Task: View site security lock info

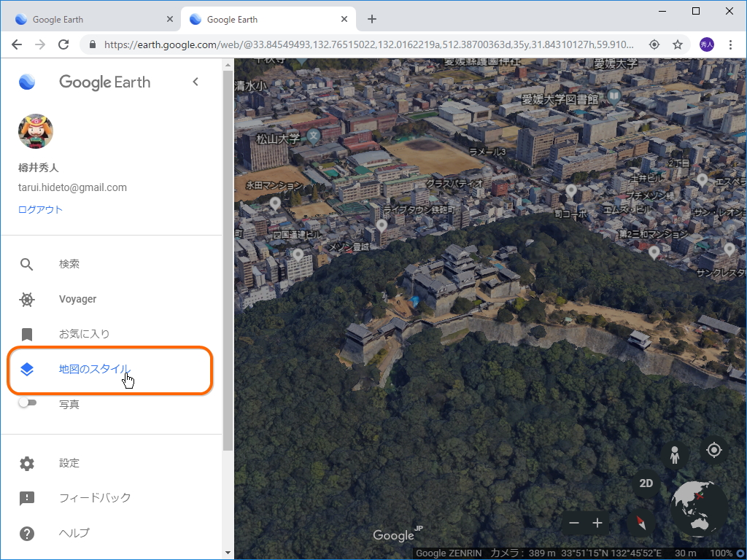Action: coord(93,44)
